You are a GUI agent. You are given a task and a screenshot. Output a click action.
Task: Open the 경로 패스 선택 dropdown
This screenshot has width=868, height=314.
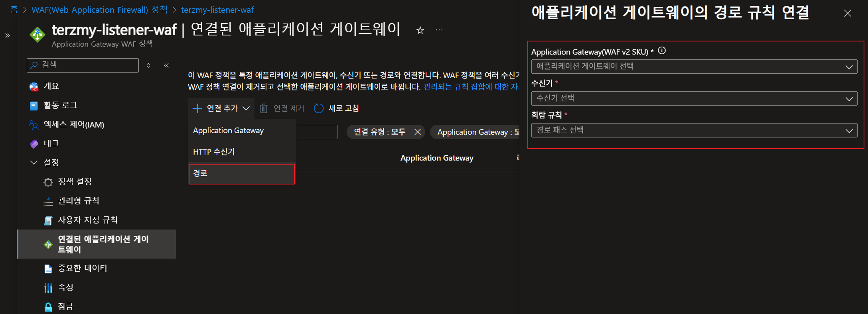(694, 130)
